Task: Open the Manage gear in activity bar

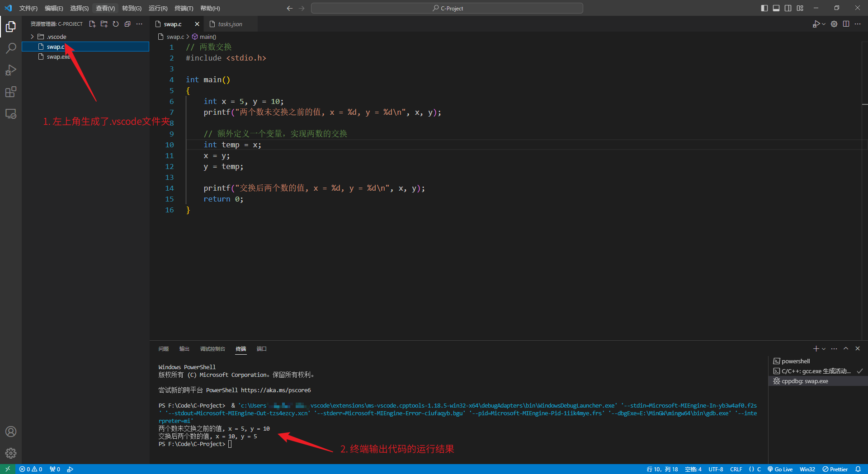Action: [x=11, y=453]
